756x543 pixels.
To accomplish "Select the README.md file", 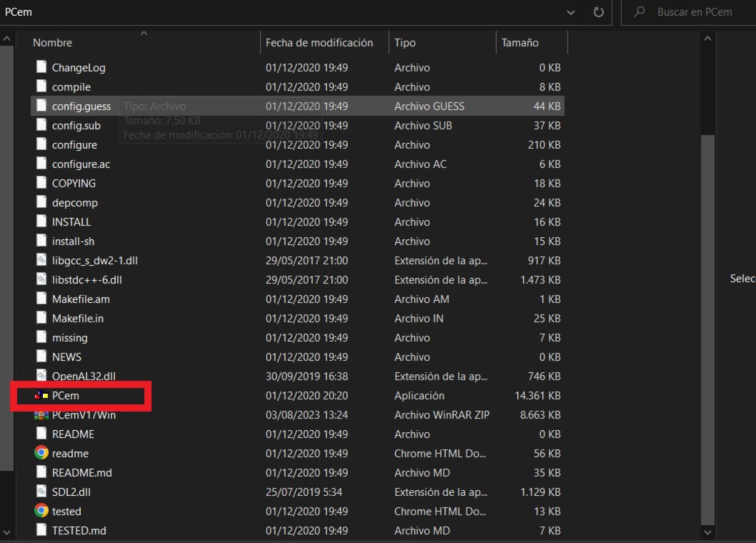I will (82, 473).
